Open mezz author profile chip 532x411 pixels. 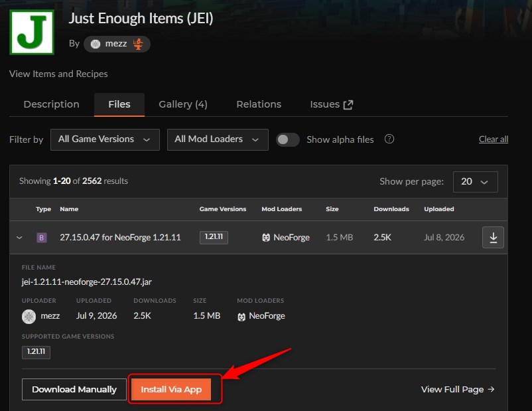click(x=117, y=44)
